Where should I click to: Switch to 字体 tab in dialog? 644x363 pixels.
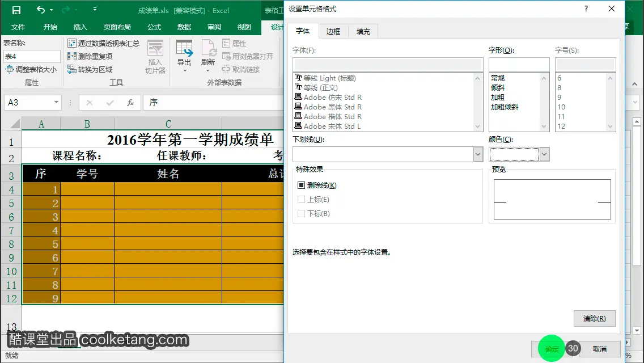(303, 31)
